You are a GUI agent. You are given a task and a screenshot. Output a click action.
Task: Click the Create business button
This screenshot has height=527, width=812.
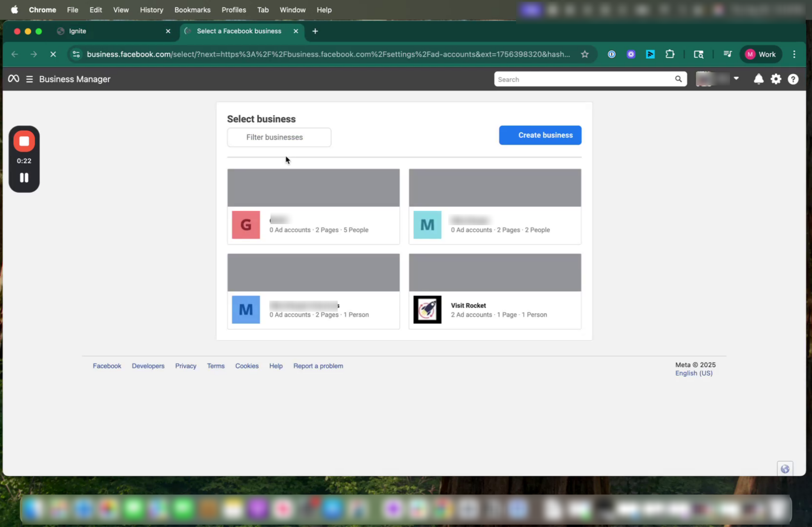(x=540, y=135)
